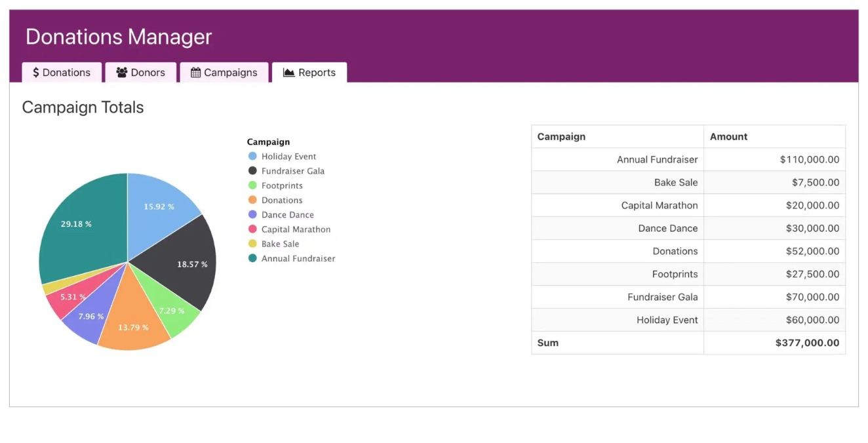Click the people icon on Donors tab
Image resolution: width=868 pixels, height=443 pixels.
[x=121, y=73]
